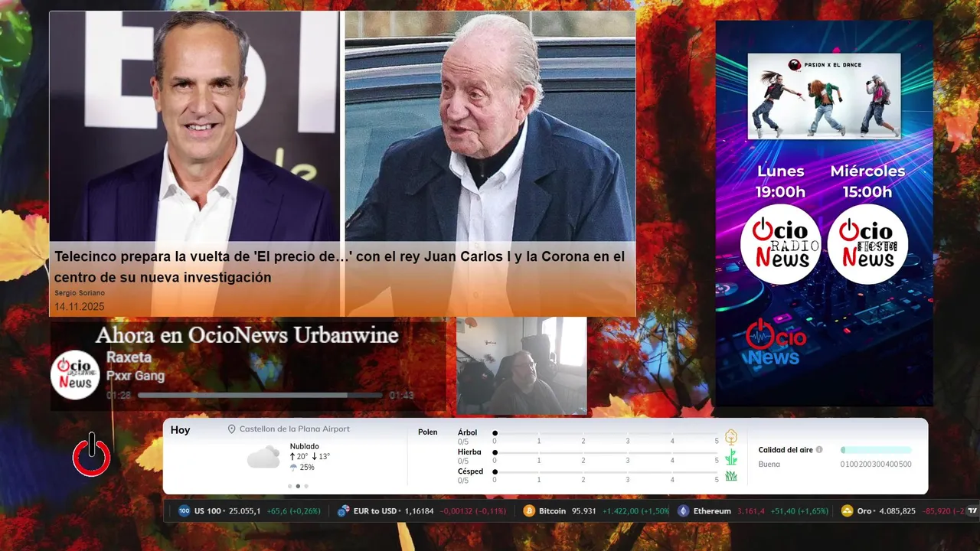Click the Ocio Fiesta News circle logo
This screenshot has height=551, width=980.
point(867,244)
